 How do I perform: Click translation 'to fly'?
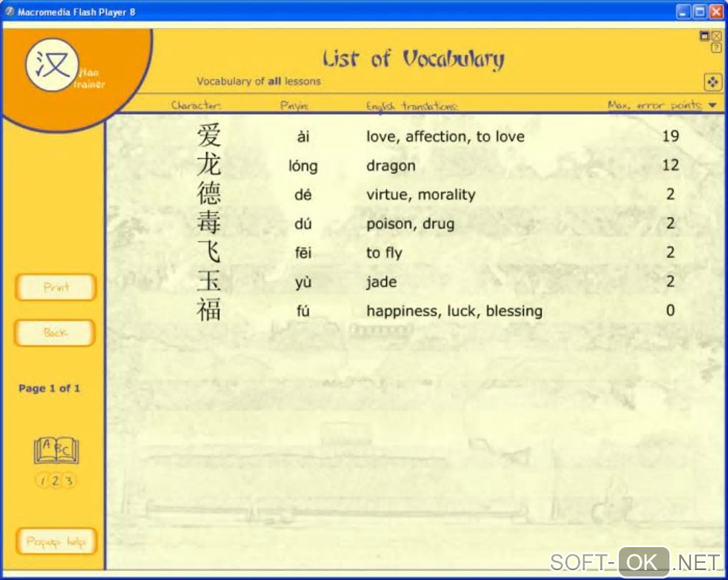384,253
